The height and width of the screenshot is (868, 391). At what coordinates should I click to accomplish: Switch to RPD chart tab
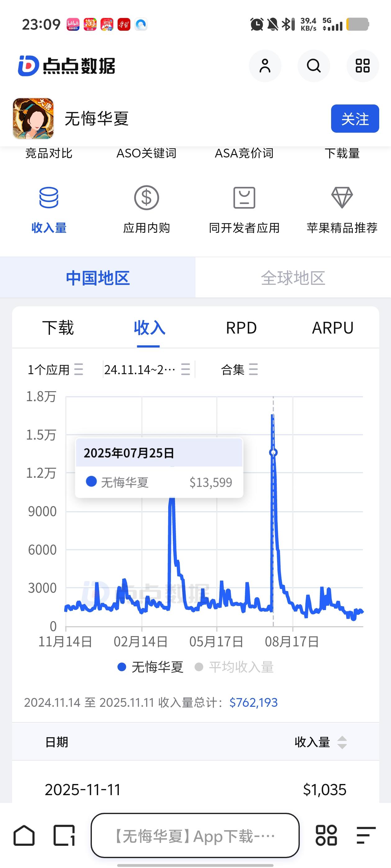pos(241,328)
